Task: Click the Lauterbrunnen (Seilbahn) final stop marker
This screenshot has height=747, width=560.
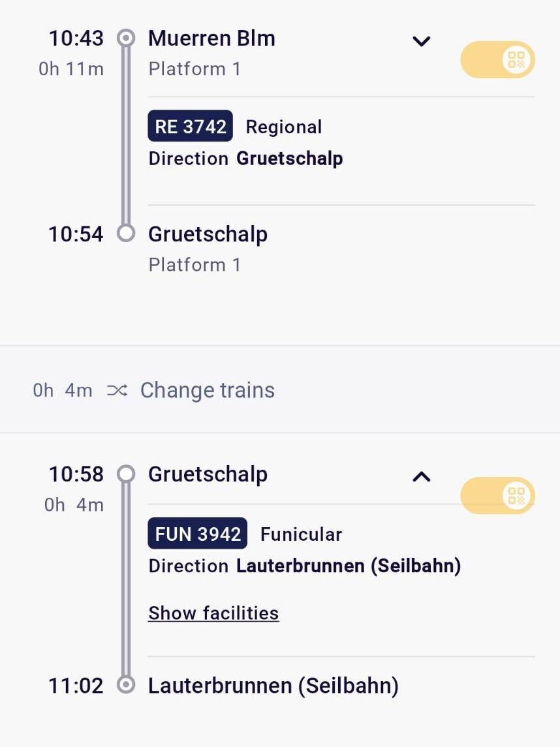Action: coord(126,685)
